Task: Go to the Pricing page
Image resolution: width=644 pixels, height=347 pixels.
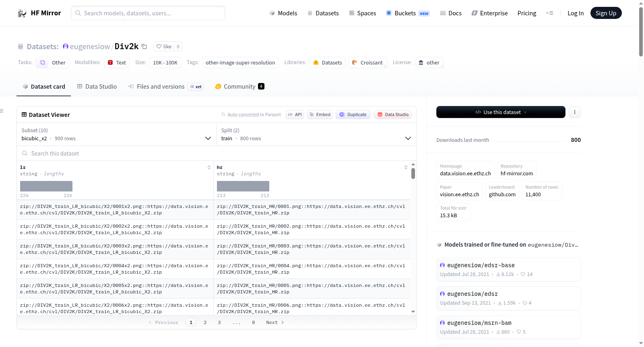Action: [527, 13]
